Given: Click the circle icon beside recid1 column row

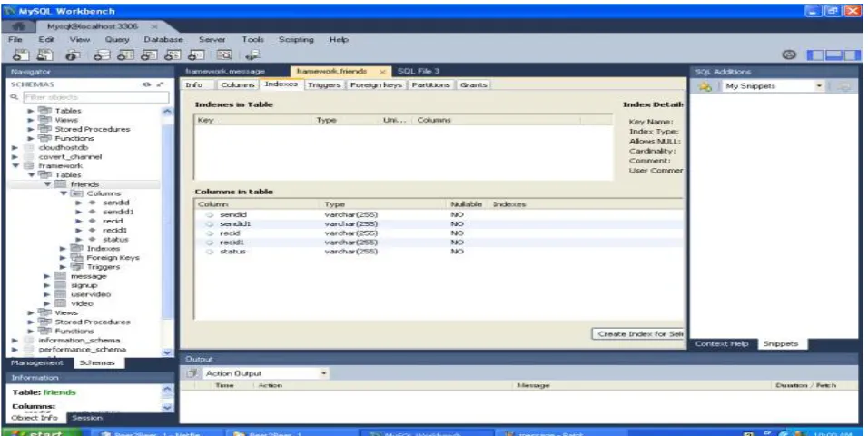Looking at the screenshot, I should point(210,243).
